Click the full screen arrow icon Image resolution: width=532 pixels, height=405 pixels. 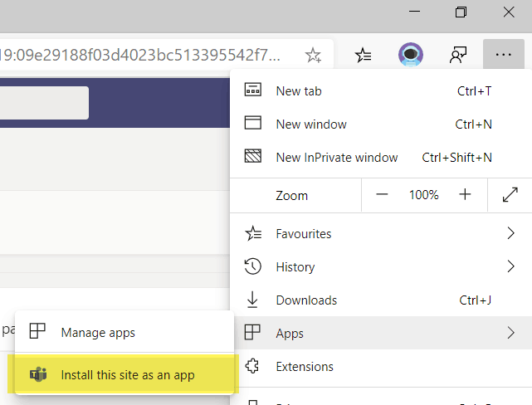pyautogui.click(x=510, y=195)
